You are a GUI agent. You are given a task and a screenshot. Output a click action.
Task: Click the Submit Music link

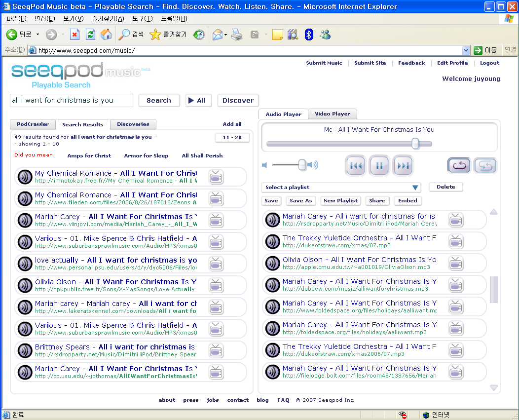(324, 63)
